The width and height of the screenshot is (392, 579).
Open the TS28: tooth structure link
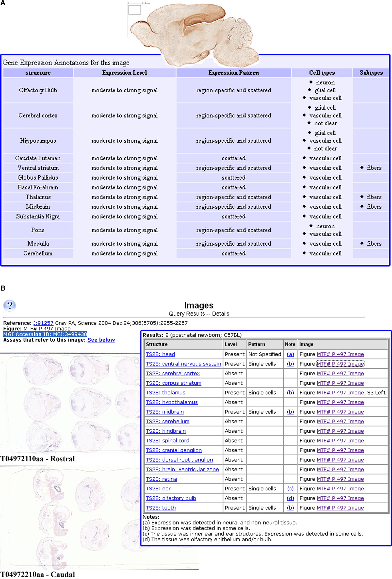click(x=161, y=507)
